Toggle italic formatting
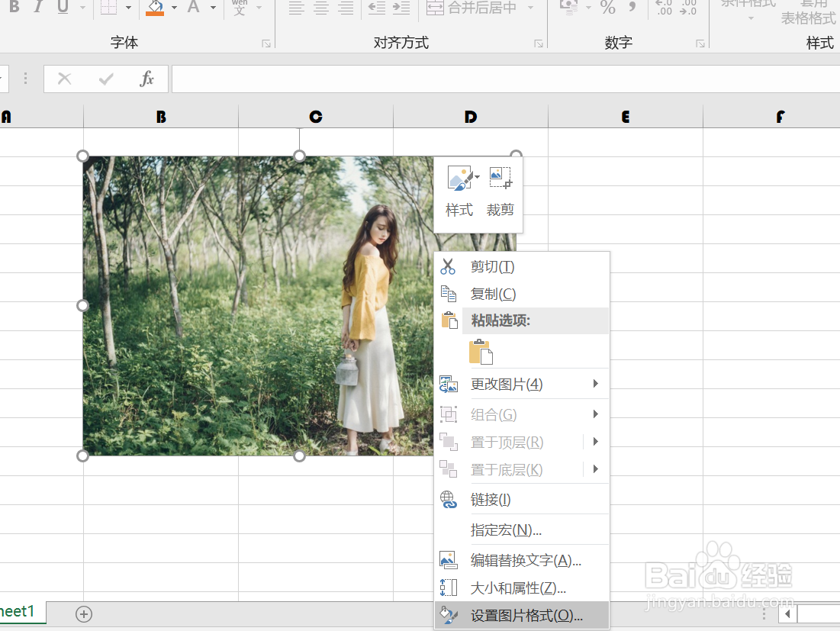840x631 pixels. (38, 7)
